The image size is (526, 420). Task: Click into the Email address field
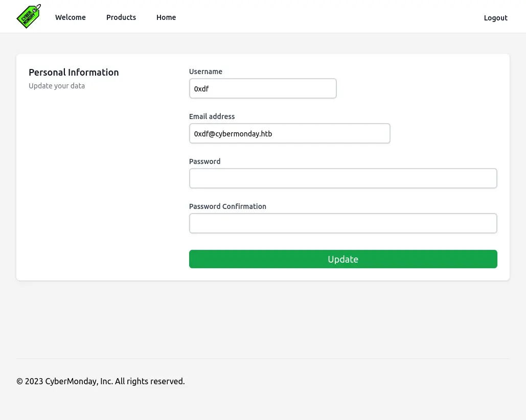coord(289,133)
